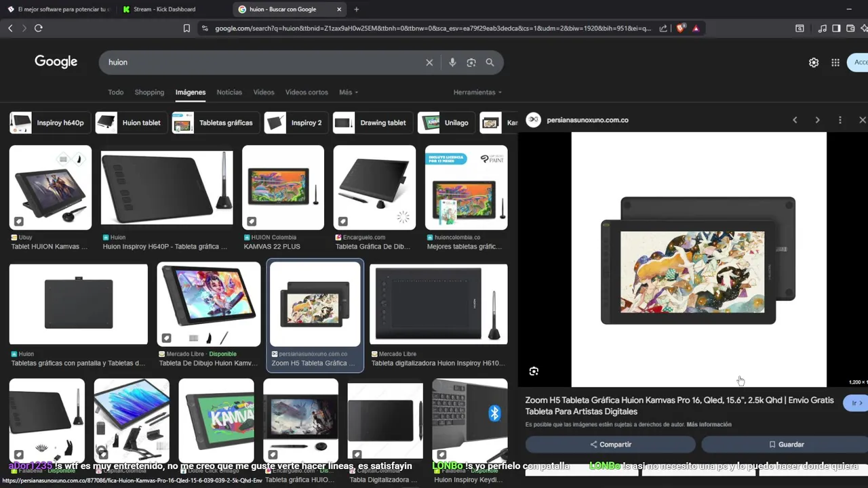The height and width of the screenshot is (488, 868).
Task: Click the Ir visit button
Action: 856,403
